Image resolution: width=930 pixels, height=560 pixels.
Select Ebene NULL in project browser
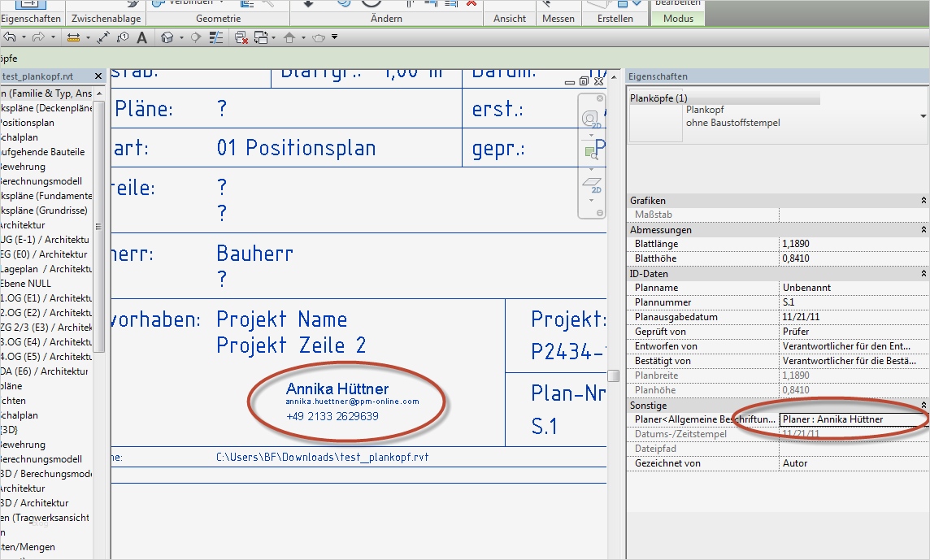[25, 284]
